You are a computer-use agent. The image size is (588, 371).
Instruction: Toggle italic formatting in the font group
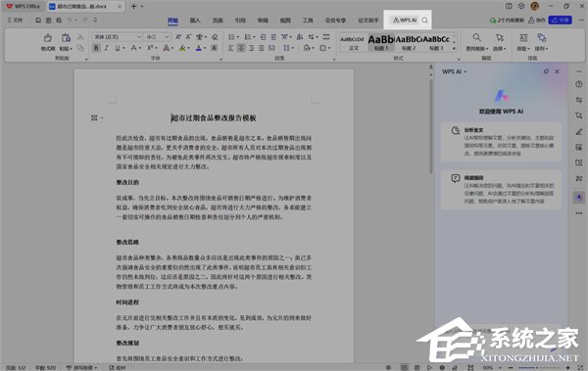pyautogui.click(x=107, y=48)
